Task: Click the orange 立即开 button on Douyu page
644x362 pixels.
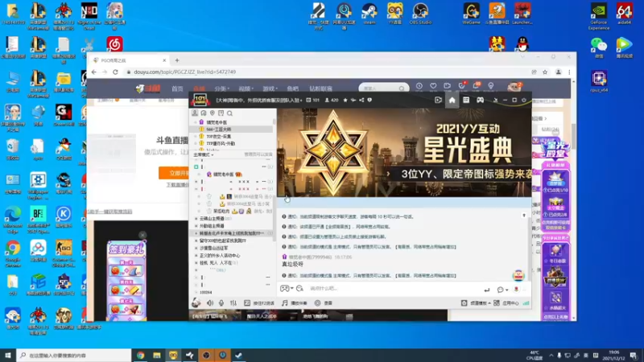Action: pyautogui.click(x=174, y=173)
